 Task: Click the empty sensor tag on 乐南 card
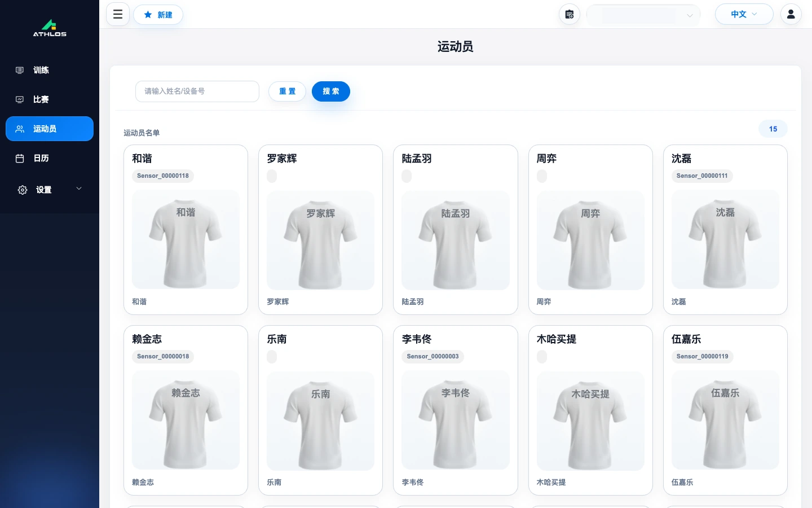click(272, 357)
